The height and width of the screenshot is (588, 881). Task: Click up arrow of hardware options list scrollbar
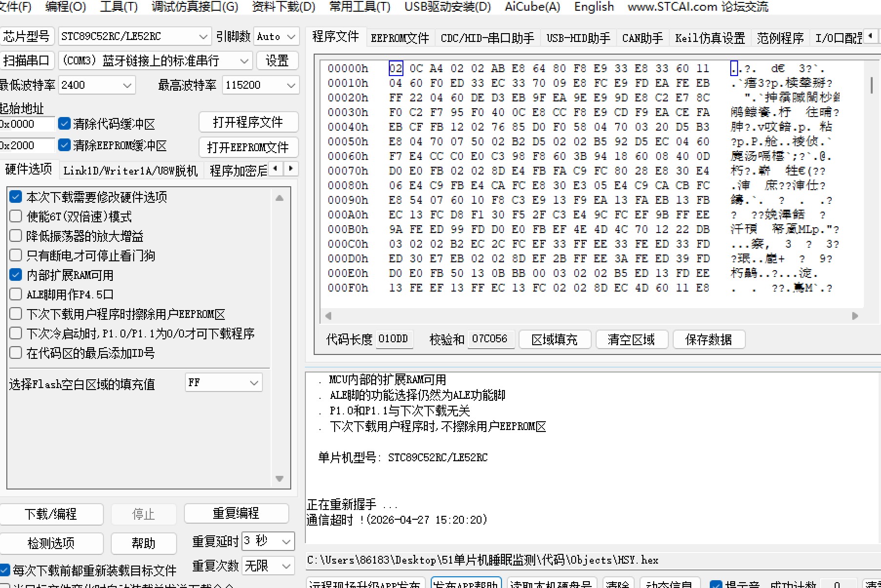pos(280,198)
